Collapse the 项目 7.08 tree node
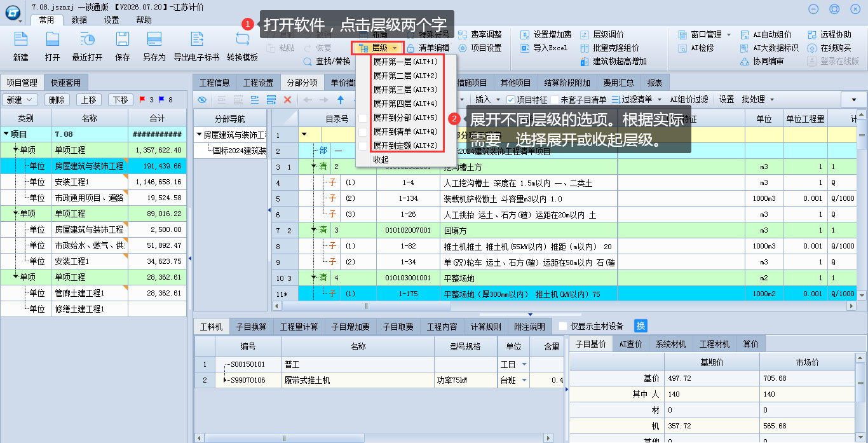Screen dimensions: 868x443 [x=6, y=134]
